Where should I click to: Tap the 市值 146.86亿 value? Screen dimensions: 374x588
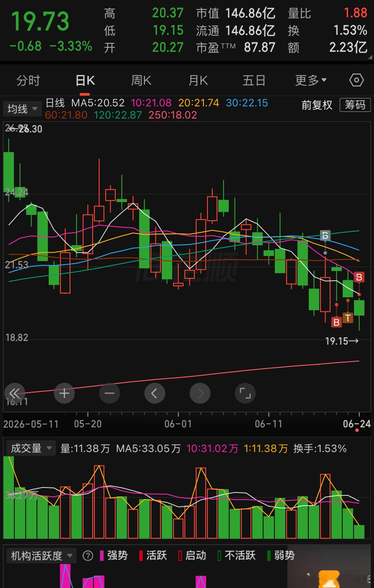tap(250, 13)
